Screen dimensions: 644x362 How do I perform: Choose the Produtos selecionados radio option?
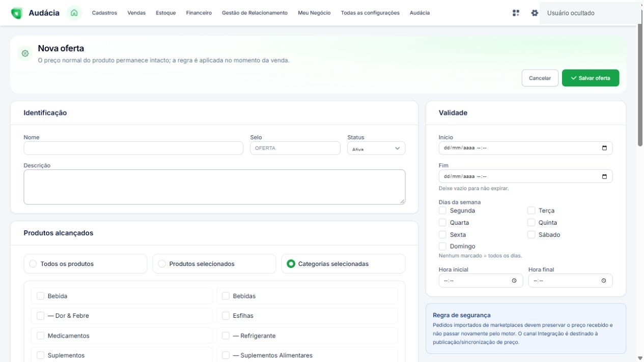pyautogui.click(x=162, y=264)
